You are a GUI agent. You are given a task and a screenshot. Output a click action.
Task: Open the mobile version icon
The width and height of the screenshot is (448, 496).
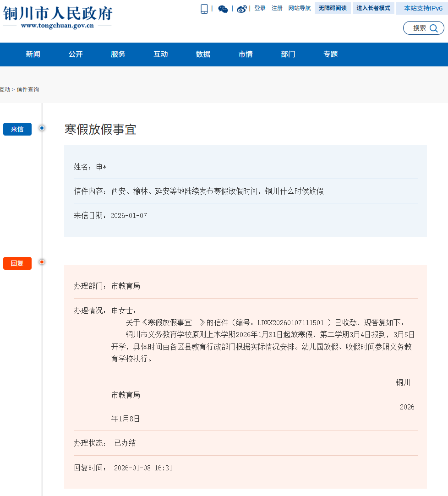pos(204,8)
